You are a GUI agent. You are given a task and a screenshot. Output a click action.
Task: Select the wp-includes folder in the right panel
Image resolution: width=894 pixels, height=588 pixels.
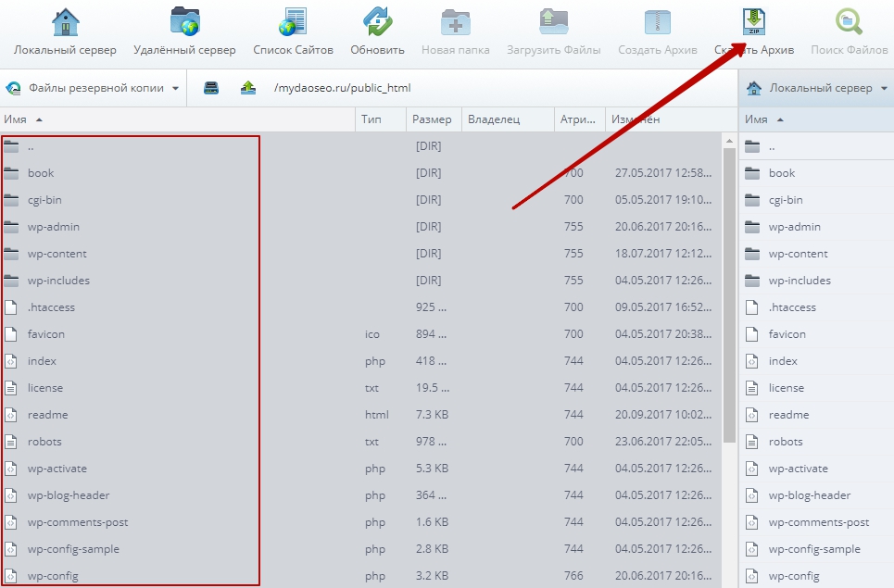pos(816,281)
